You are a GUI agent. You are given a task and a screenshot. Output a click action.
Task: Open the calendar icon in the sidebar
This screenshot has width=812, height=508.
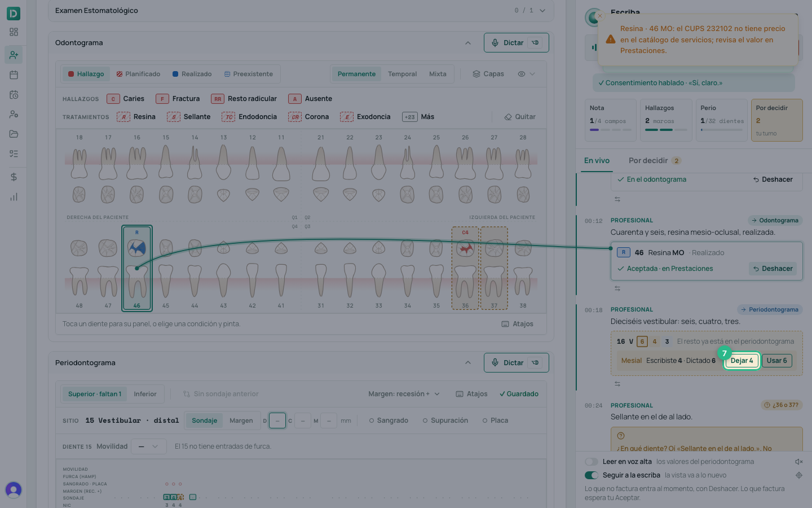click(14, 75)
